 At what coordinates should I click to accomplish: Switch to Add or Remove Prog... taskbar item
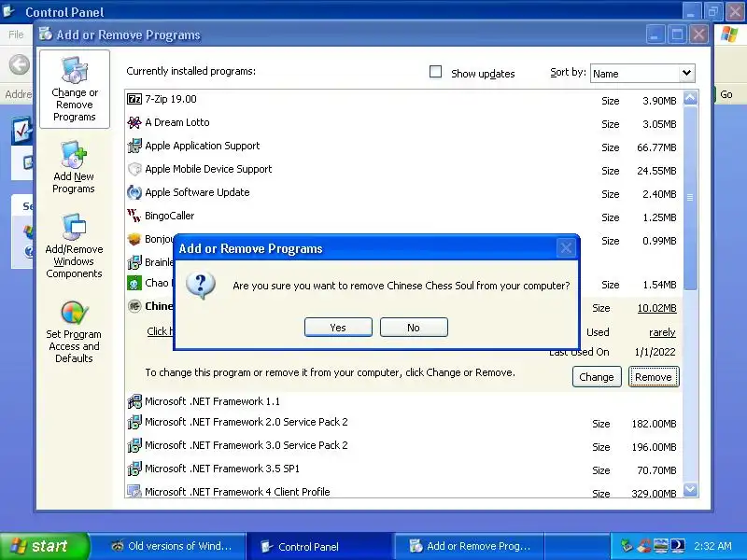coord(470,546)
